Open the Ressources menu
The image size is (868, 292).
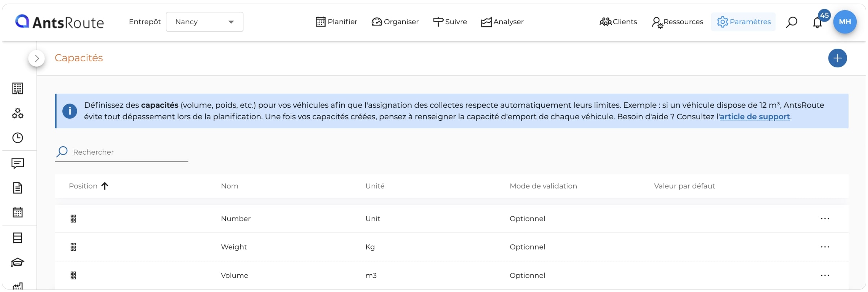tap(677, 22)
